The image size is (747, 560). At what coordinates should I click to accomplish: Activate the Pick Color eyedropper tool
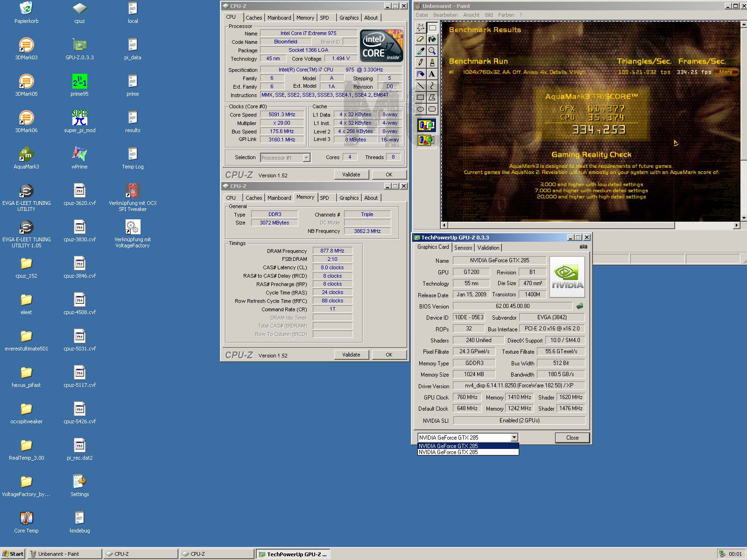click(x=421, y=51)
